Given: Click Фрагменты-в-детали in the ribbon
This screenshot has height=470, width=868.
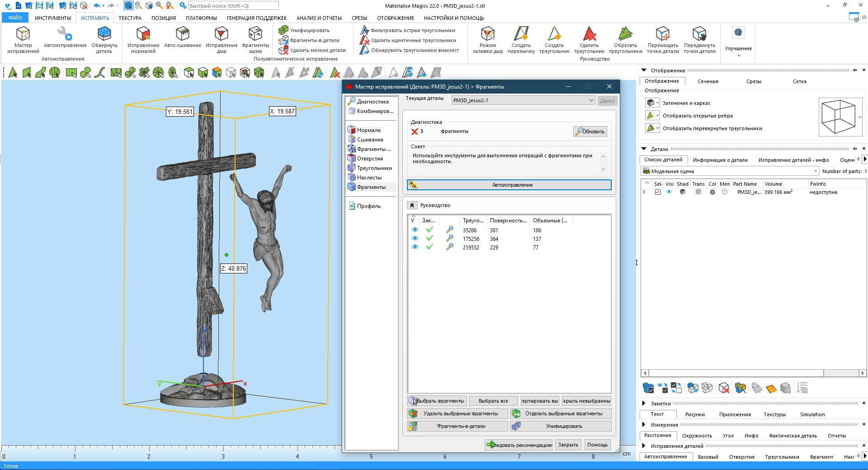Looking at the screenshot, I should pos(309,40).
